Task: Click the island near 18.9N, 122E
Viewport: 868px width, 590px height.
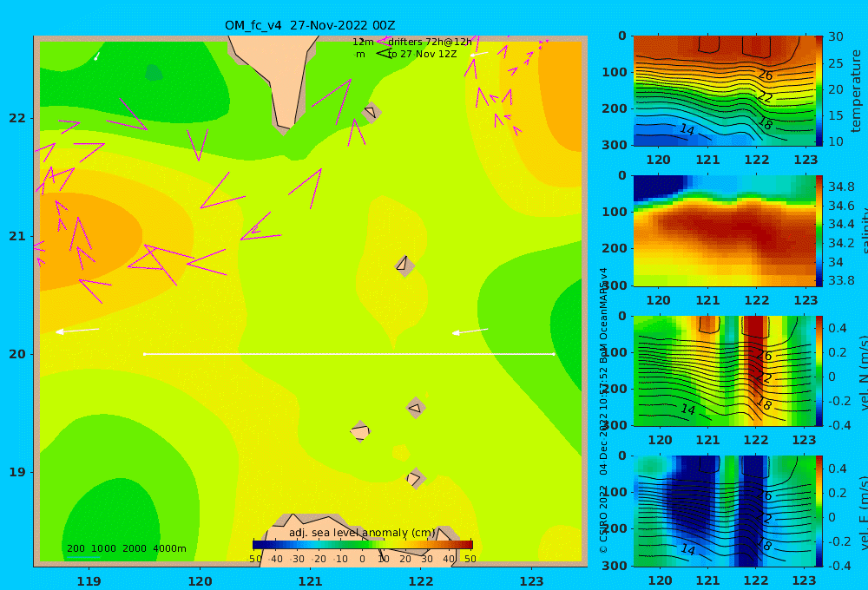Action: click(416, 478)
